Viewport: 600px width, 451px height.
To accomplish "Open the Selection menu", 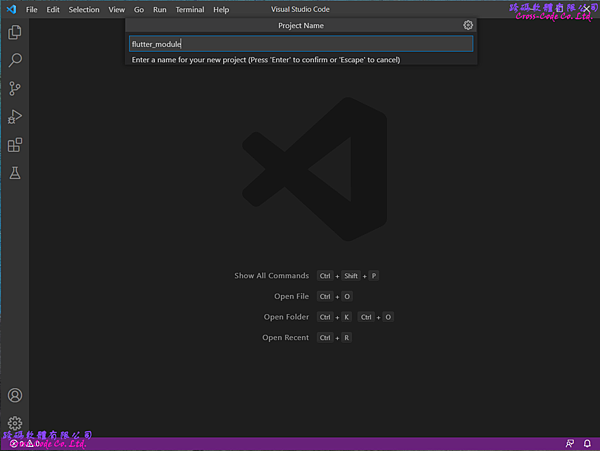I will (84, 9).
